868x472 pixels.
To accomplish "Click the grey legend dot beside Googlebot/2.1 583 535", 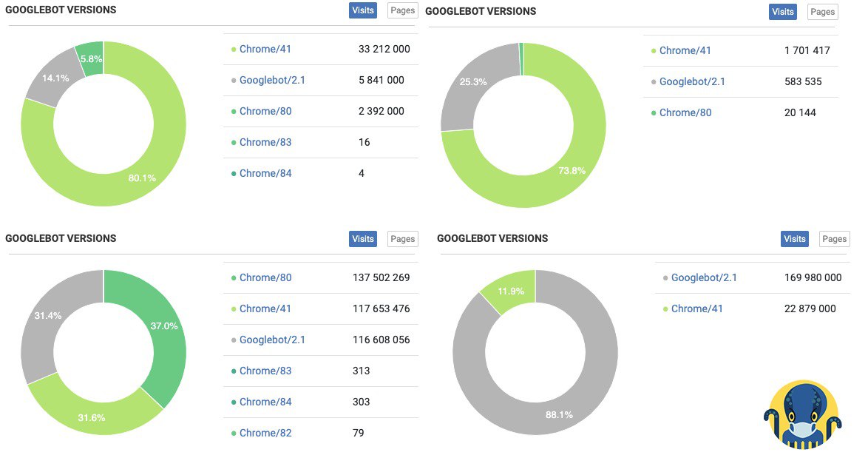I will 654,82.
